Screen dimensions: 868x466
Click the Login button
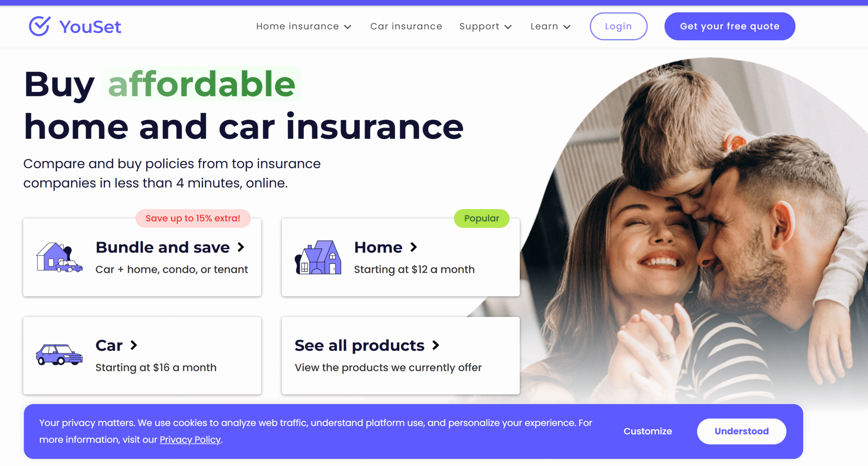point(618,26)
